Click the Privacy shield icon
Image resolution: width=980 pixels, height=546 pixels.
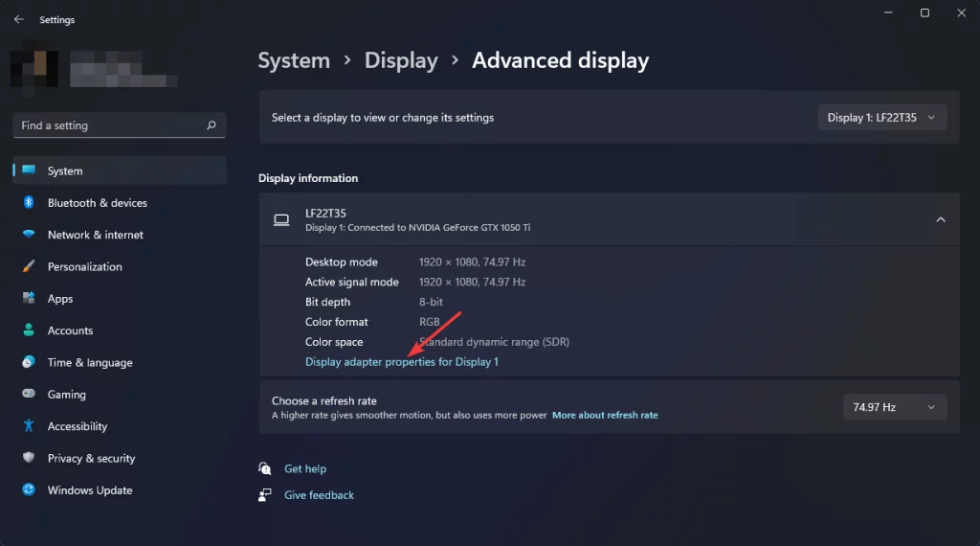point(29,457)
